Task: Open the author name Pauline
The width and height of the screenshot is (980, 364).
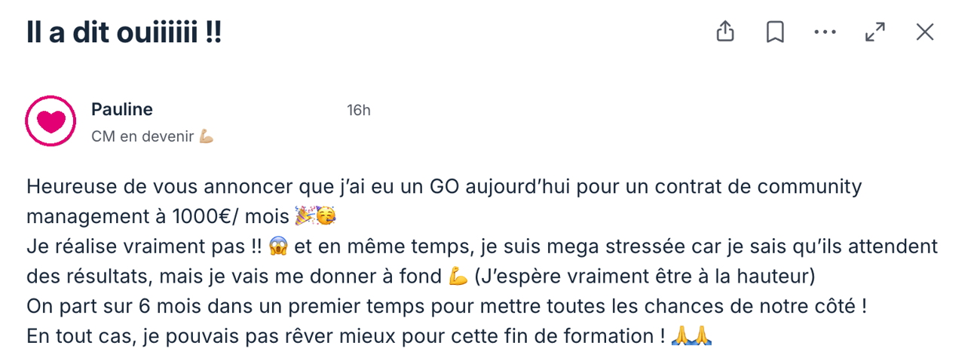Action: 122,109
